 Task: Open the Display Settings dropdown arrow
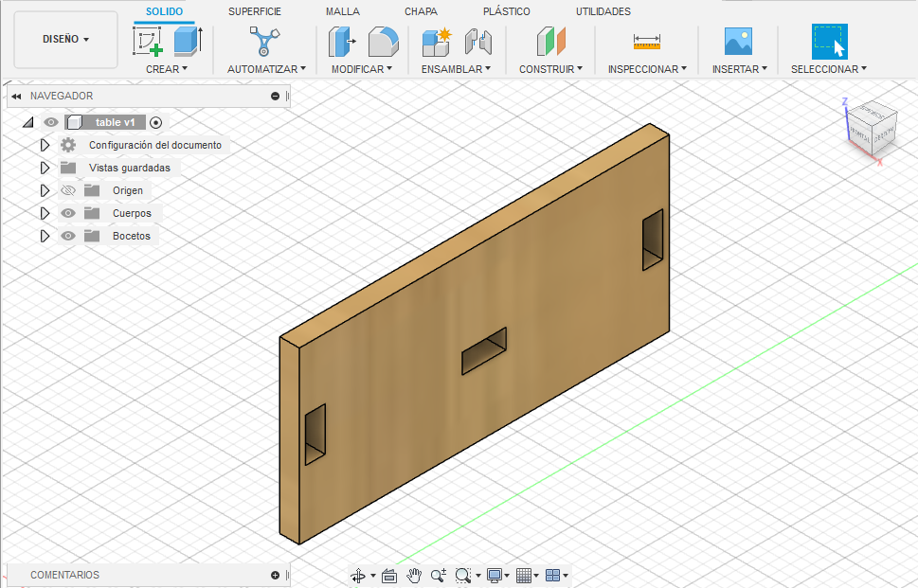pyautogui.click(x=507, y=576)
